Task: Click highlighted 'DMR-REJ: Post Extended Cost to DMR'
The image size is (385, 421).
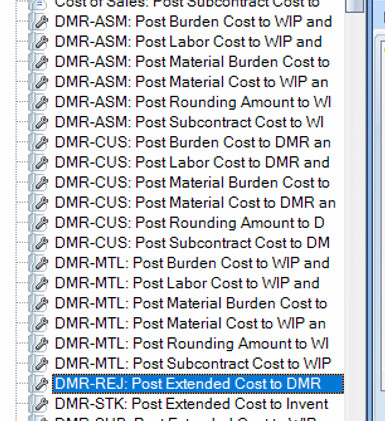Action: 198,384
